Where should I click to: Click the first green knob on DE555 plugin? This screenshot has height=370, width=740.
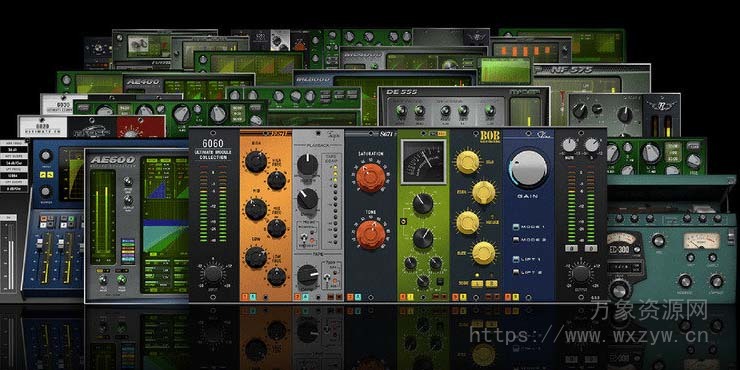pyautogui.click(x=401, y=111)
